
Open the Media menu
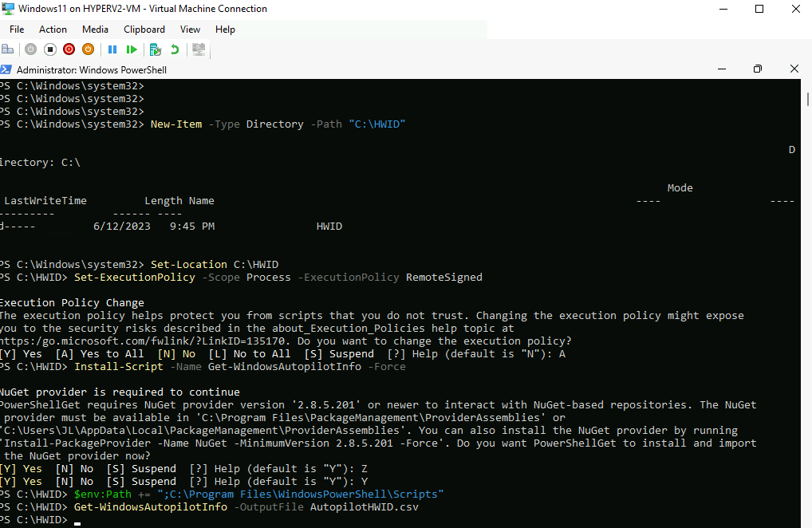[x=95, y=30]
